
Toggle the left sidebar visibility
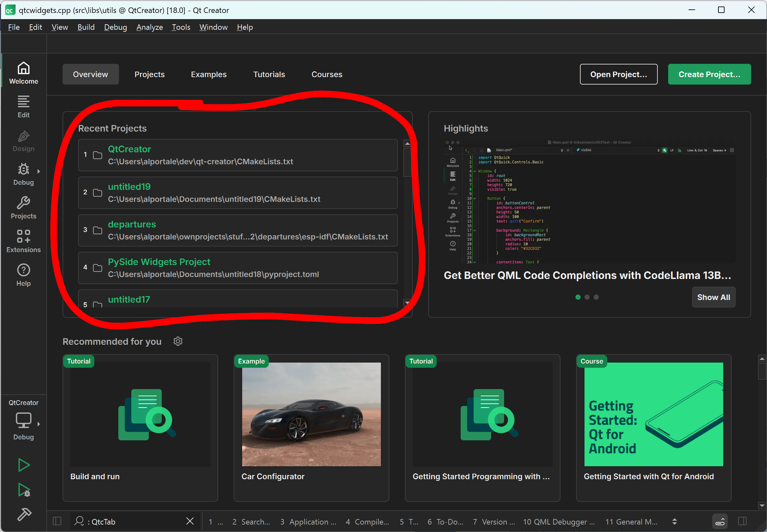point(57,521)
